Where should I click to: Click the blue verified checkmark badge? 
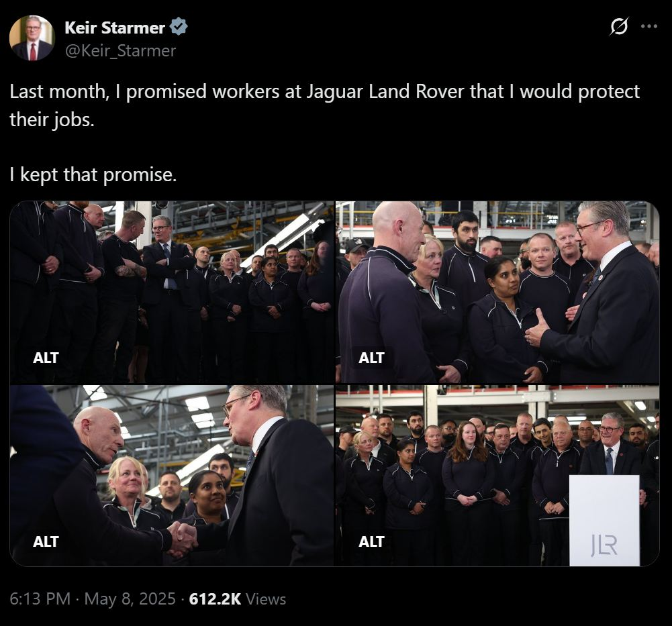pyautogui.click(x=179, y=27)
